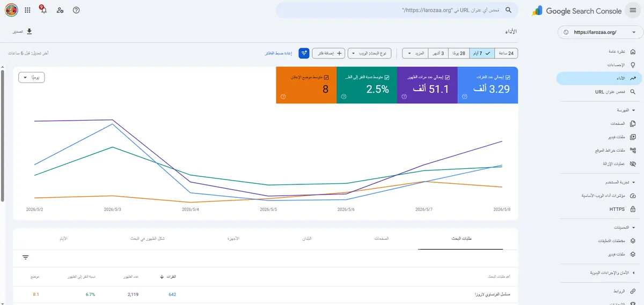Viewport: 644px width, 305px height.
Task: Click the video icon under الفهرسة
Action: 633,137
